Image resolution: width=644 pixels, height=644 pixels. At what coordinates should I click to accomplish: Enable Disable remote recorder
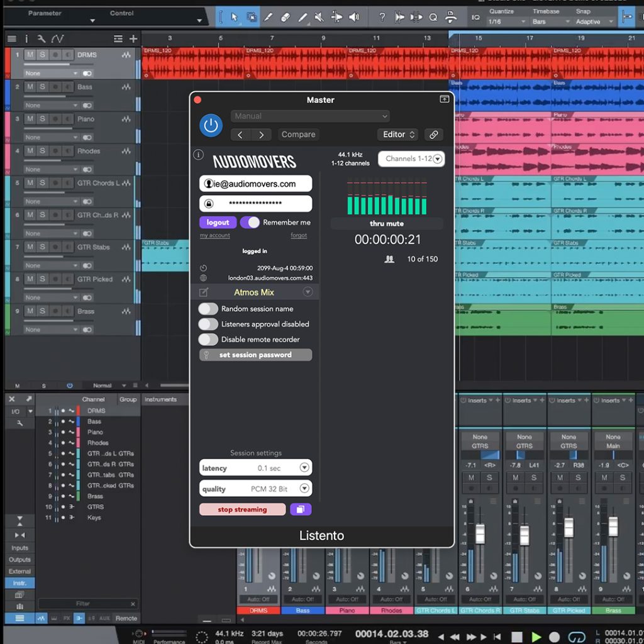pos(208,339)
